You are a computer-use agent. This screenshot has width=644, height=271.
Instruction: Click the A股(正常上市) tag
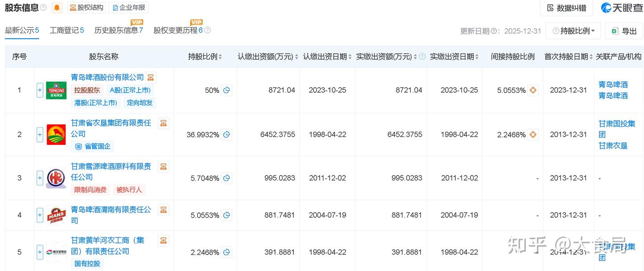pyautogui.click(x=131, y=90)
